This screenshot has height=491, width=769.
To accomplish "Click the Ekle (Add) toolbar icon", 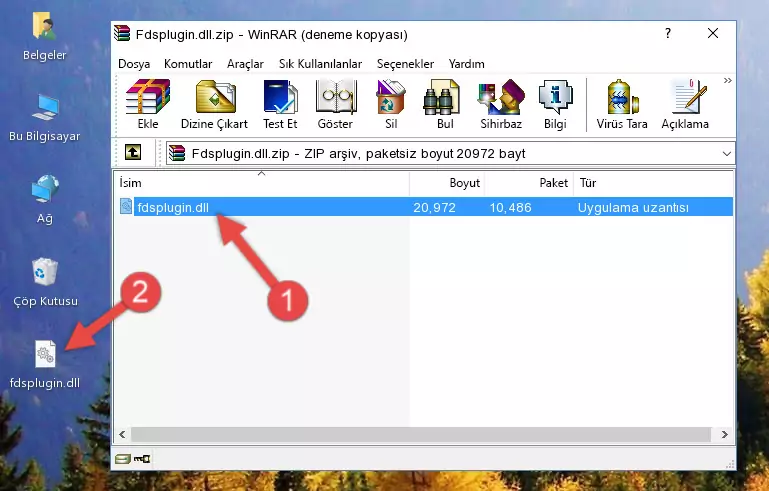I will tap(148, 104).
